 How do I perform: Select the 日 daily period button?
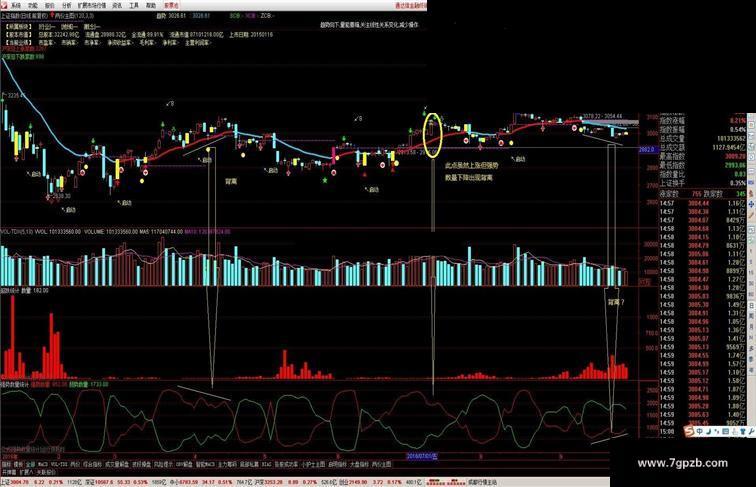(751, 306)
